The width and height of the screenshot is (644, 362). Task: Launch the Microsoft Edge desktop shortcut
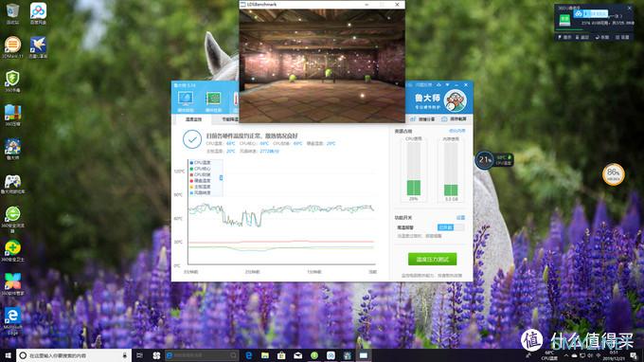pyautogui.click(x=12, y=321)
